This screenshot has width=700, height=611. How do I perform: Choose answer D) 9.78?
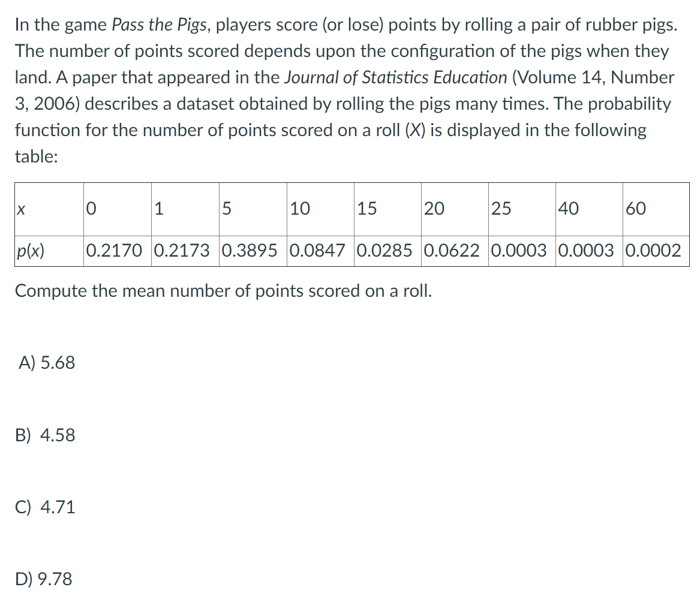click(43, 579)
